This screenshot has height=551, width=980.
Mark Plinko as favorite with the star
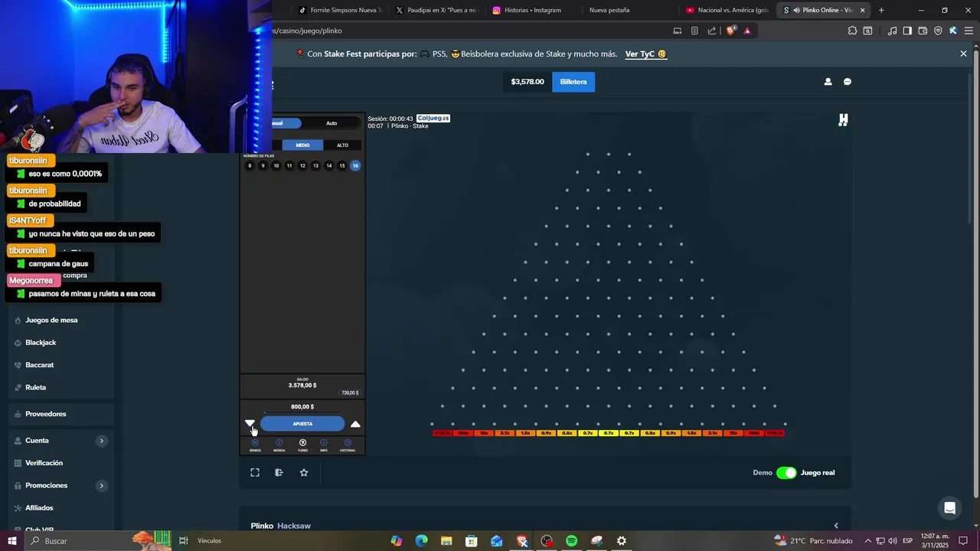(304, 473)
